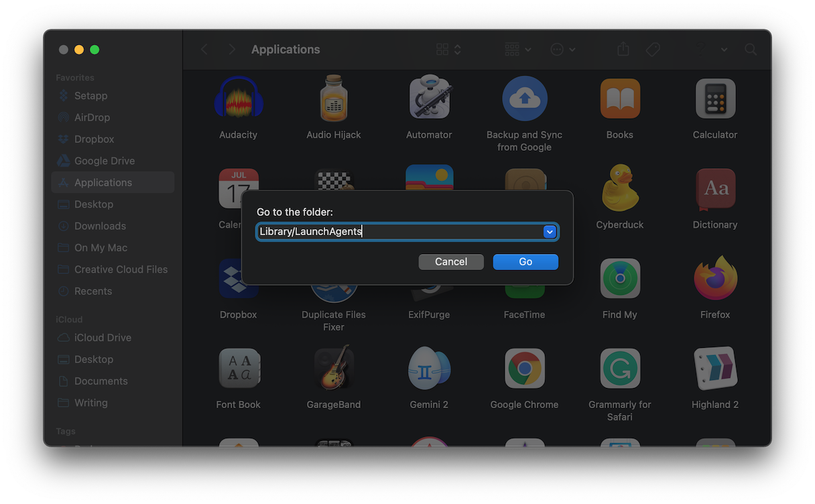Screen dimensions: 815x504
Task: Go forward with the right chevron
Action: point(232,50)
